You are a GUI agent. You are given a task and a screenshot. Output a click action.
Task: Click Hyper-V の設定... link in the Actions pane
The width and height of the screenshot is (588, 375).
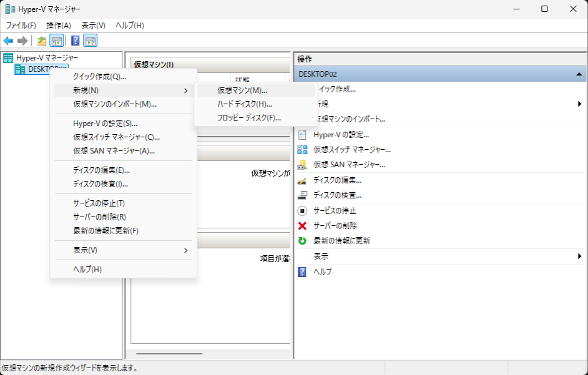coord(341,135)
